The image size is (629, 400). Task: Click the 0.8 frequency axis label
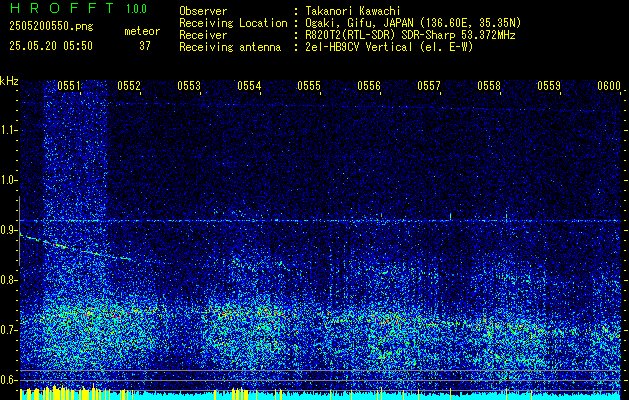pos(8,280)
